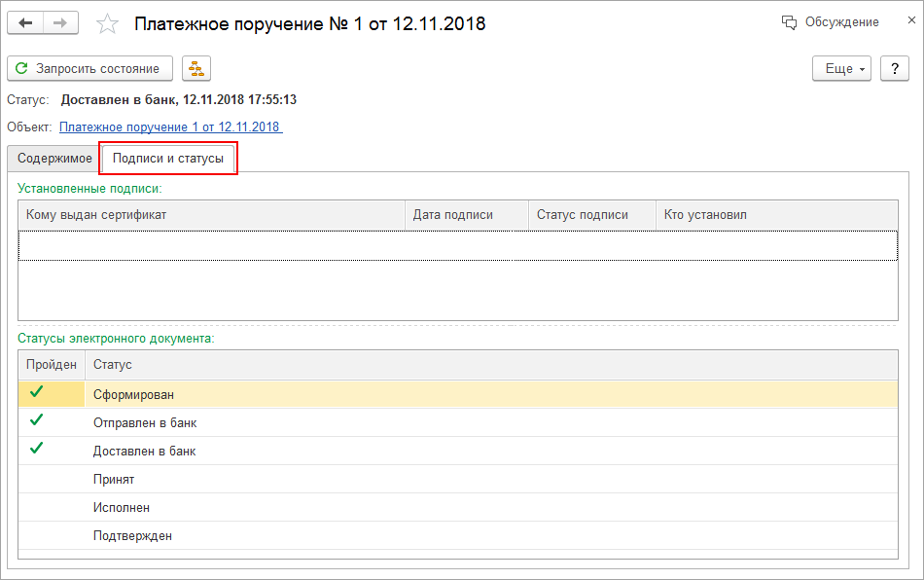Open the document structure hierarchy icon
924x580 pixels.
coord(196,69)
